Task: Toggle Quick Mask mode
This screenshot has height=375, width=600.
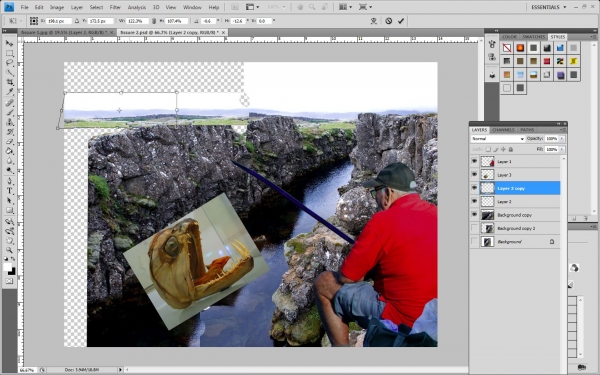Action: 9,281
